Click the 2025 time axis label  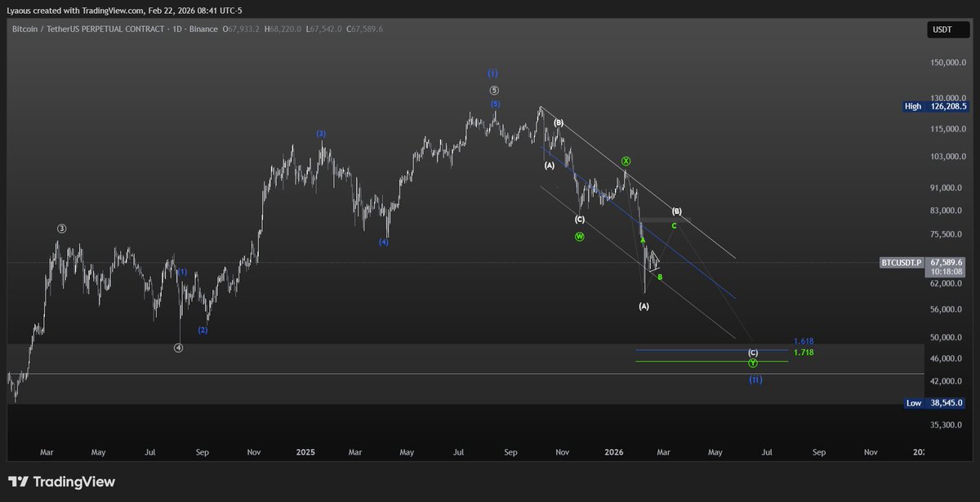(305, 451)
